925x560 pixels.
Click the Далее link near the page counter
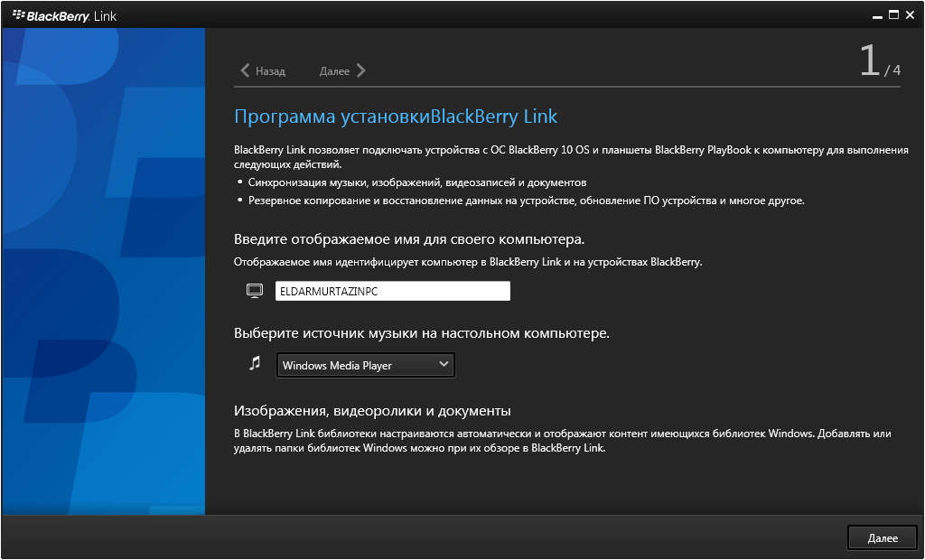tap(342, 70)
